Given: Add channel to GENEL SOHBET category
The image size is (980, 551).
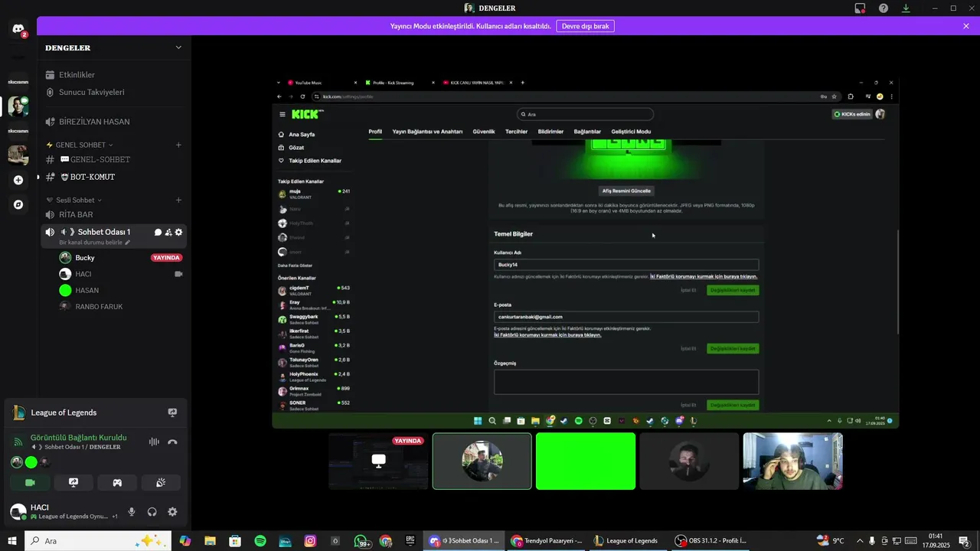Looking at the screenshot, I should [178, 145].
